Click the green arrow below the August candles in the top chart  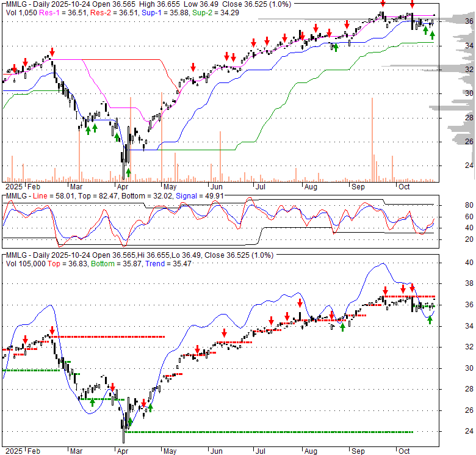336,47
